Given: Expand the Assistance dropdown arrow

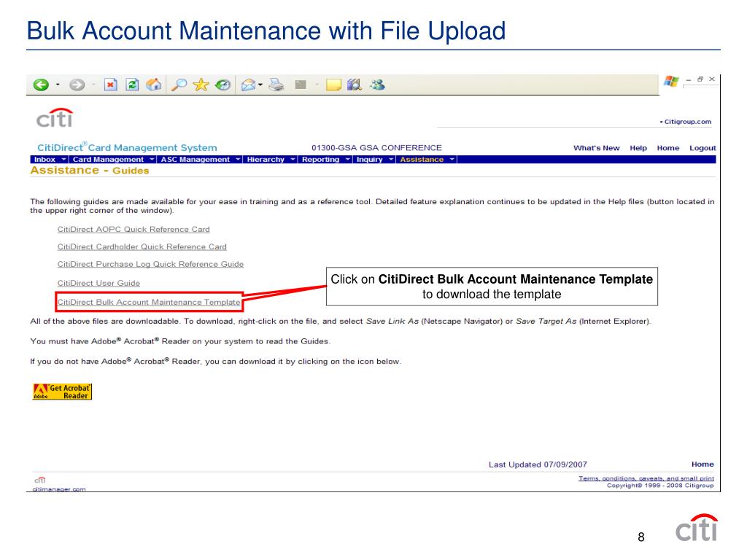Looking at the screenshot, I should [x=452, y=159].
